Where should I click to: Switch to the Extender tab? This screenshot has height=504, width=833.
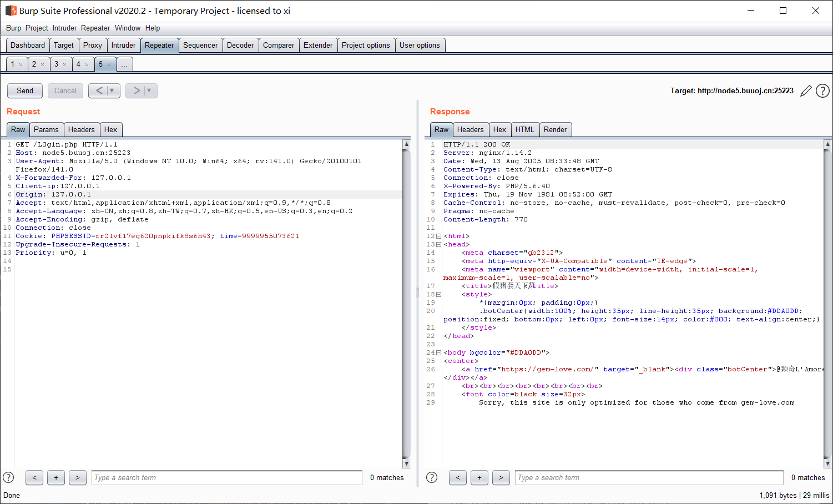pos(318,46)
